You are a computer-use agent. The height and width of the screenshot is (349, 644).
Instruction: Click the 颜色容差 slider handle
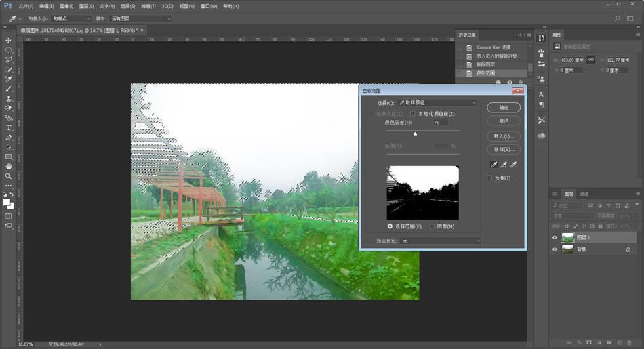pyautogui.click(x=415, y=134)
